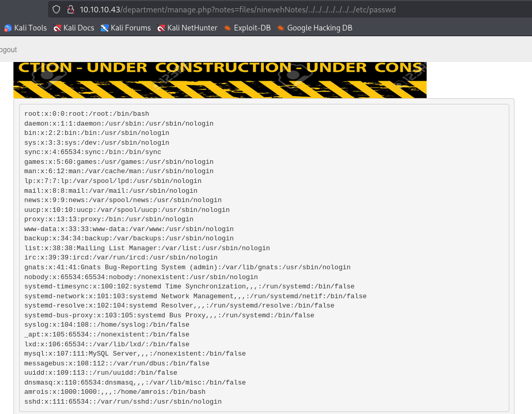Screen dimensions: 532x414
Task: Click the daemon:x:1:1 line
Action: click(x=119, y=124)
